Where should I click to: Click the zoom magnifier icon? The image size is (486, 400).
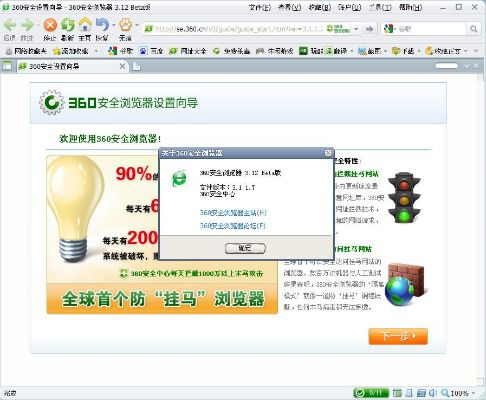click(x=445, y=393)
